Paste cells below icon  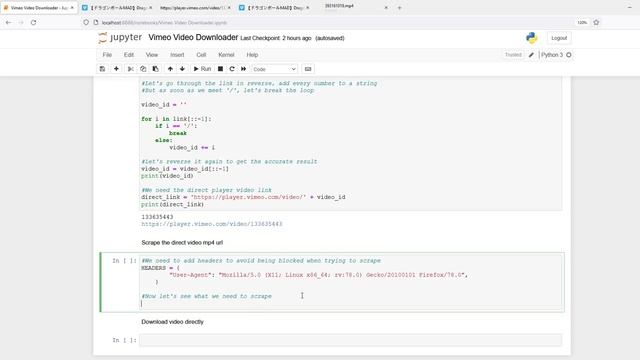click(x=156, y=69)
